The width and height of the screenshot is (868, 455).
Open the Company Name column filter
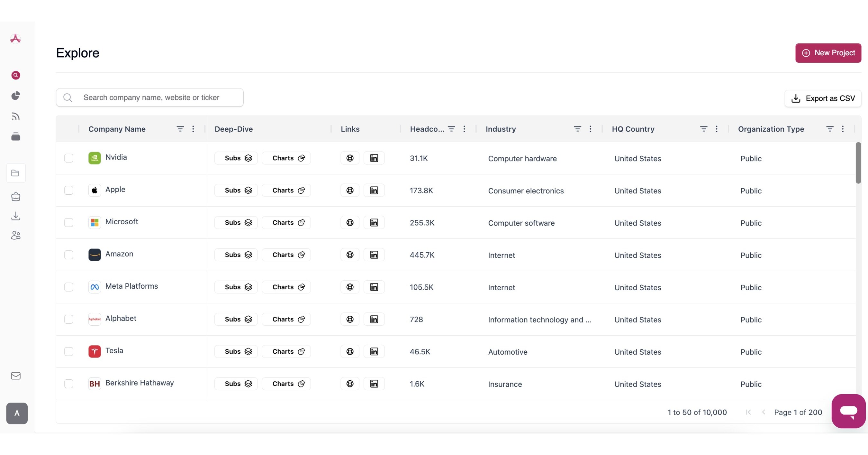[180, 129]
